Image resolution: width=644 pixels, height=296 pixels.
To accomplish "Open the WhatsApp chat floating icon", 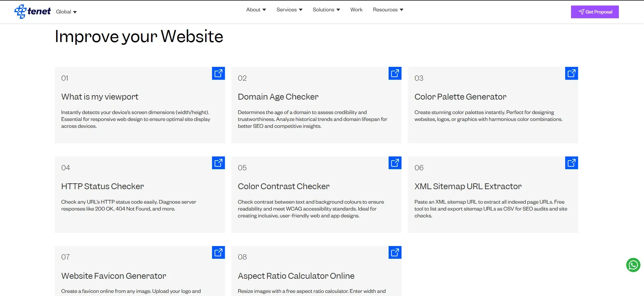I will 633,265.
